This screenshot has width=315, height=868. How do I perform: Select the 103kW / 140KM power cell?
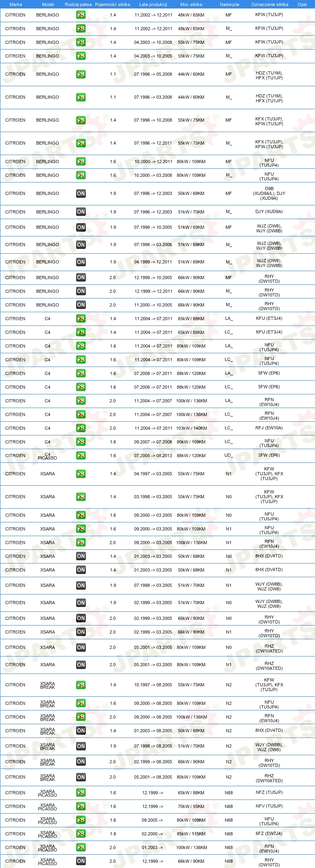(191, 428)
